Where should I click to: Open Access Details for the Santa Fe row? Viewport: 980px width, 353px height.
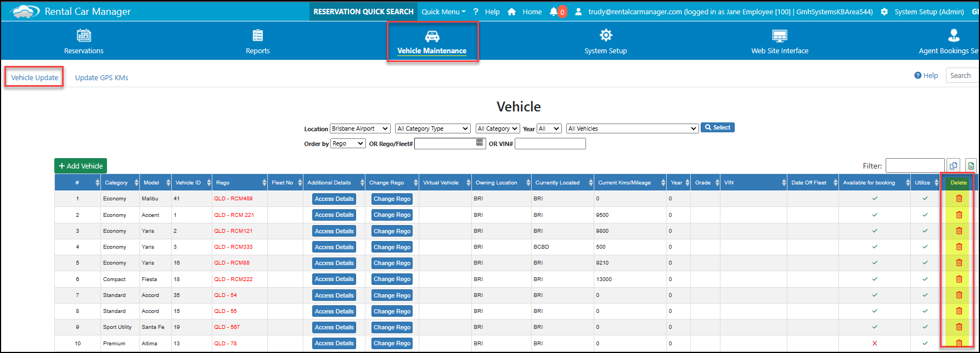click(x=334, y=327)
